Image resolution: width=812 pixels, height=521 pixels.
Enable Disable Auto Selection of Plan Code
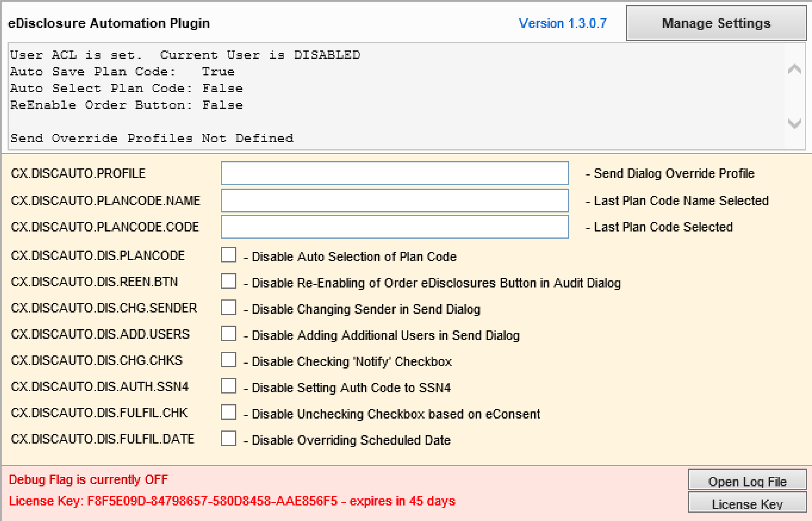(229, 255)
